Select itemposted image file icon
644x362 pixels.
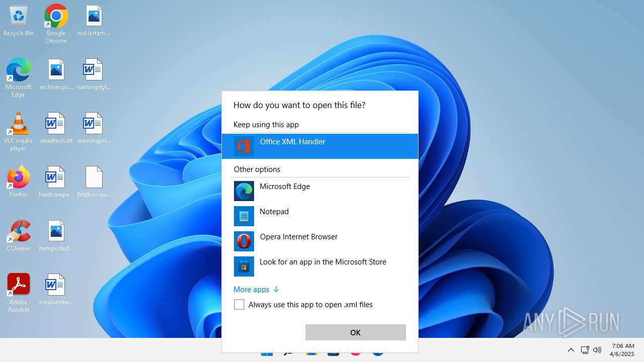click(x=56, y=236)
